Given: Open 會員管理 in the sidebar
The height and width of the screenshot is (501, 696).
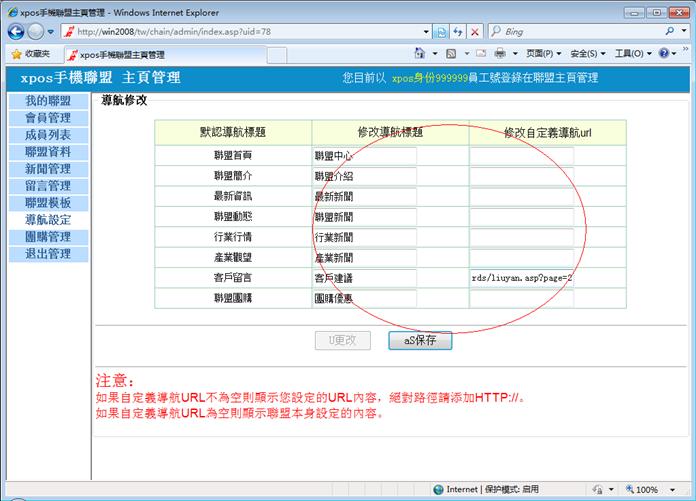Looking at the screenshot, I should pyautogui.click(x=47, y=118).
